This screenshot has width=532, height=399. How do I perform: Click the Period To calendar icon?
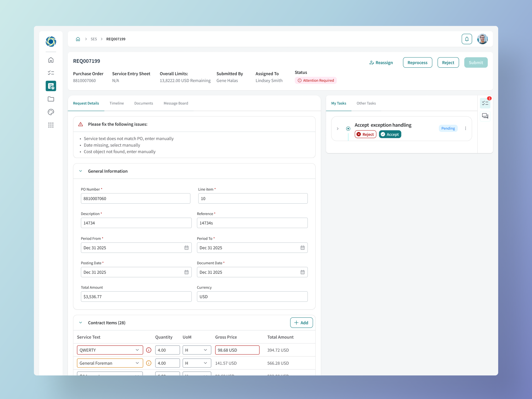pyautogui.click(x=302, y=248)
